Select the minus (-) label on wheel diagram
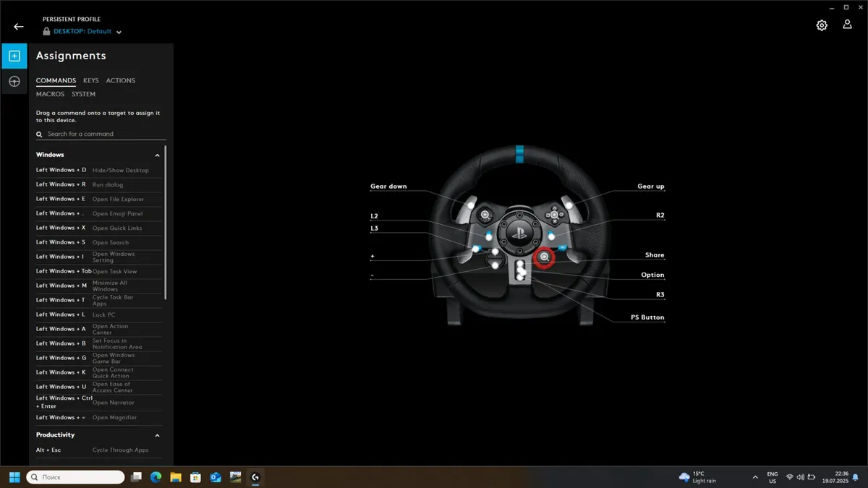 (x=372, y=275)
